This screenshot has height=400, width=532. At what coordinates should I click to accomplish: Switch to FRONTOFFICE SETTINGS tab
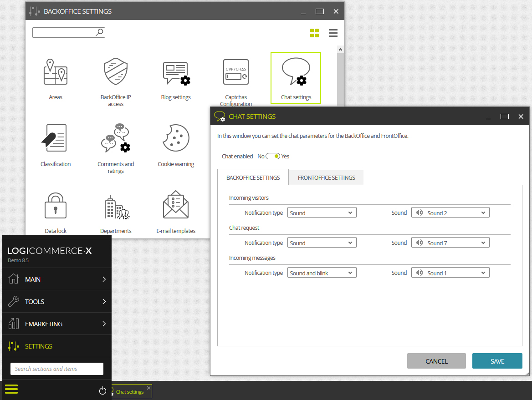coord(327,177)
